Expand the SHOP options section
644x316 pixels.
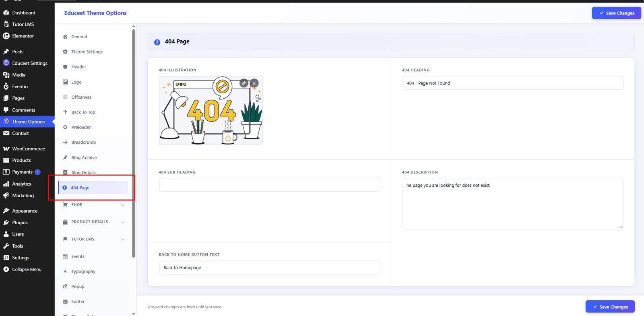click(x=93, y=205)
